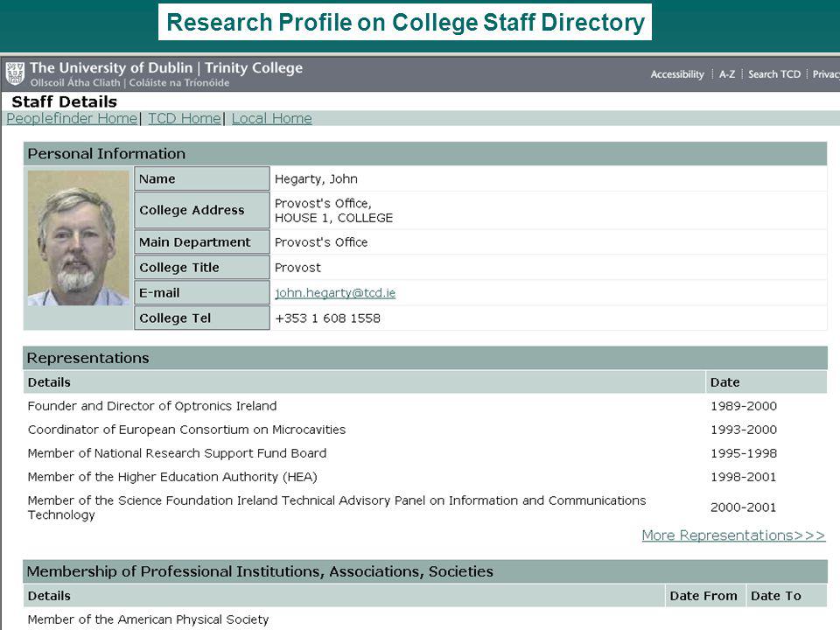Click the Date From column header
This screenshot has width=840, height=630.
703,596
